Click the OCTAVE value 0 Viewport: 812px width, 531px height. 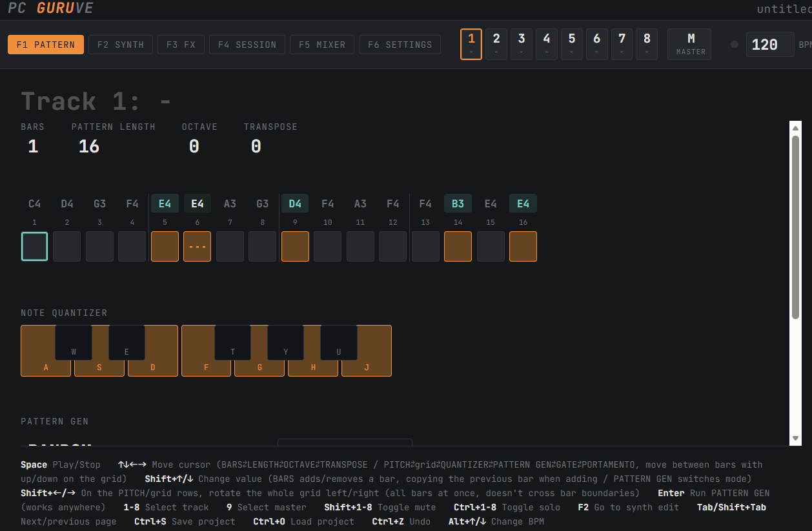click(x=194, y=147)
